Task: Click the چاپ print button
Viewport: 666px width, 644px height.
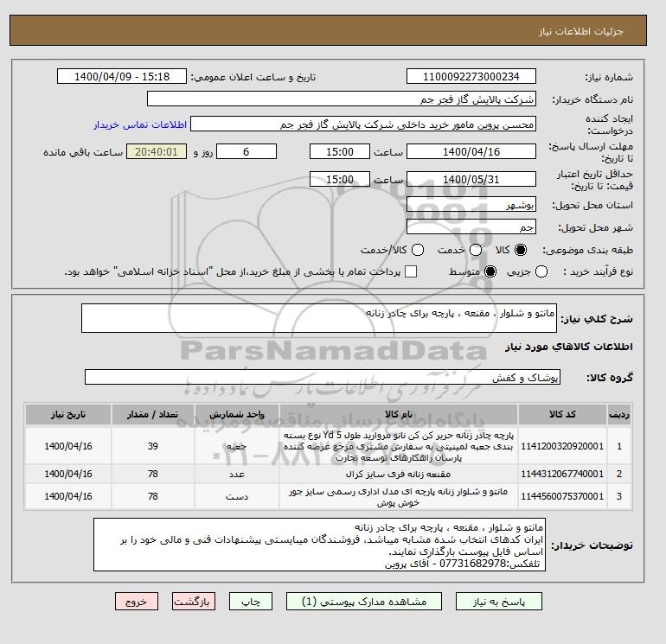Action: click(x=251, y=602)
